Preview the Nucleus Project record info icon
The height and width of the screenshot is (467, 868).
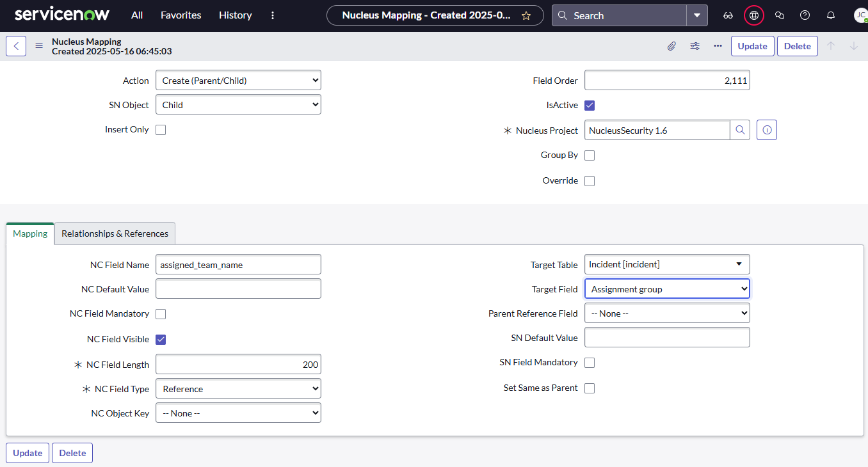(767, 130)
